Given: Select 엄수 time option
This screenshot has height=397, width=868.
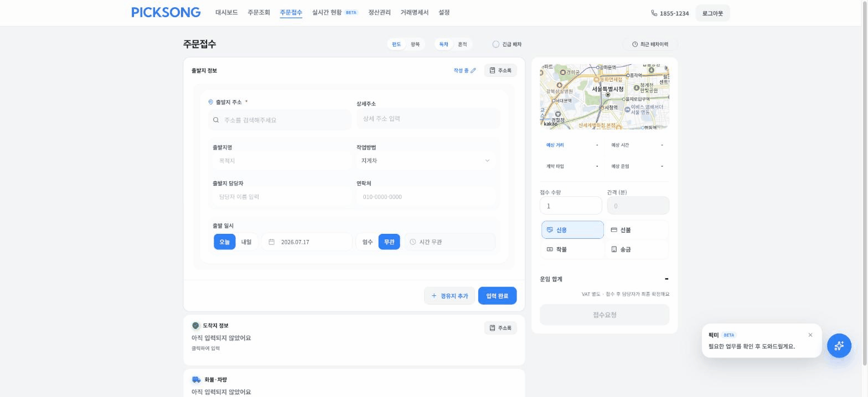Looking at the screenshot, I should coord(368,242).
